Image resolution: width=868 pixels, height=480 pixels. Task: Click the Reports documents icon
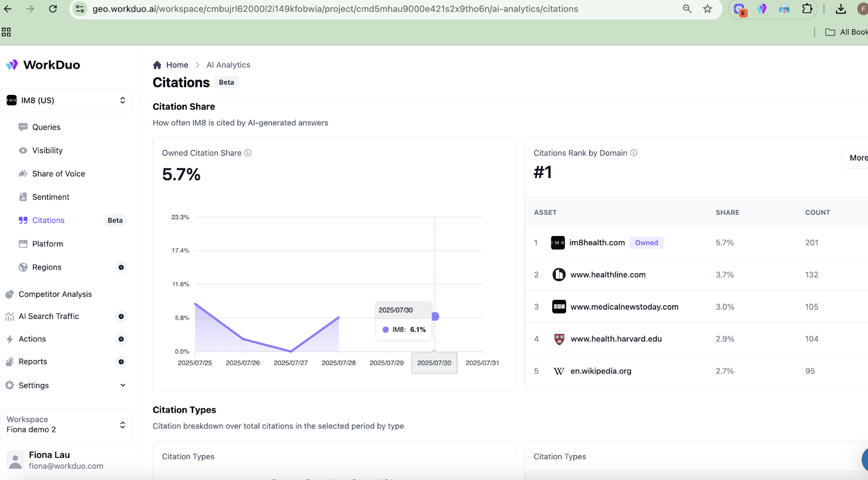coord(9,362)
